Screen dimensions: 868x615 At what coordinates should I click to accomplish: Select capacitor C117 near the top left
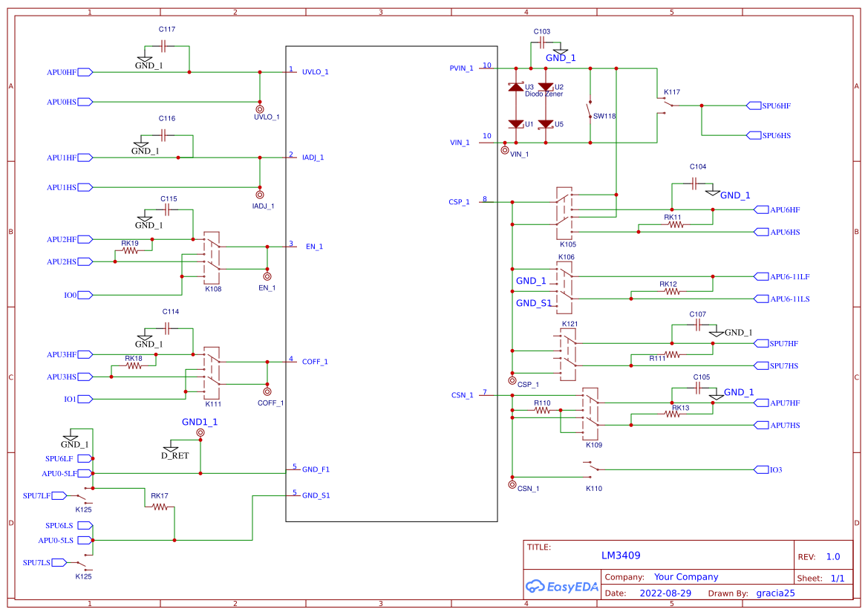[x=163, y=46]
